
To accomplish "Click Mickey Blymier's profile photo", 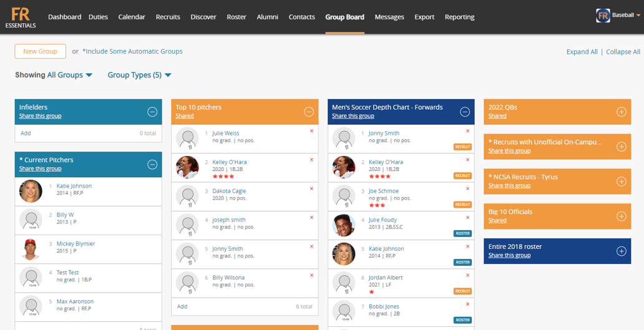I will pos(31,249).
